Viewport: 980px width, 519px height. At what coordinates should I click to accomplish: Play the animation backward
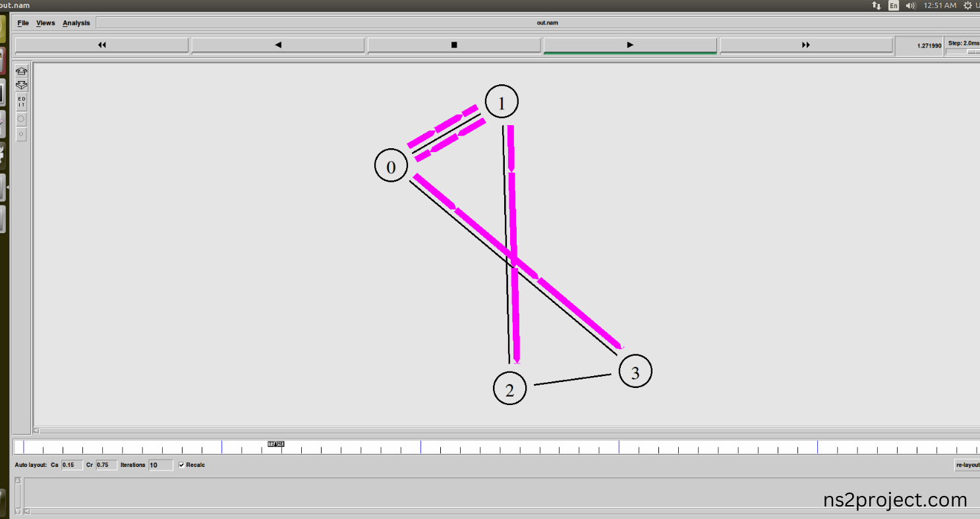coord(277,45)
